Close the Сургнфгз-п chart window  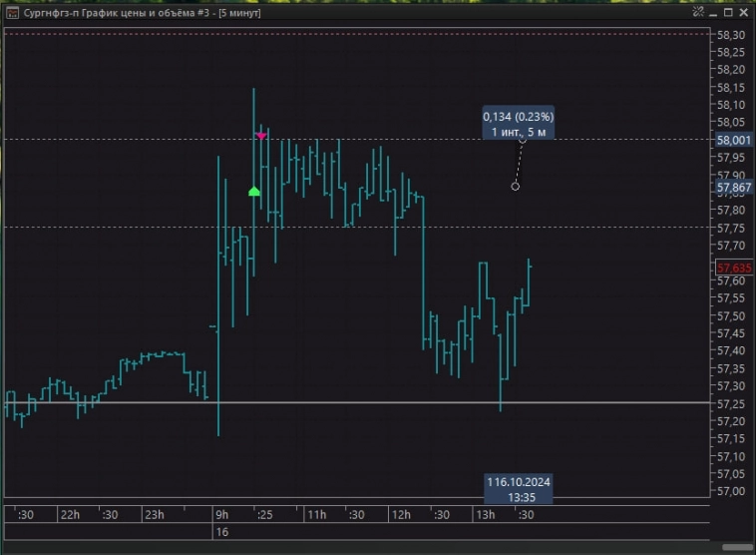click(x=742, y=12)
